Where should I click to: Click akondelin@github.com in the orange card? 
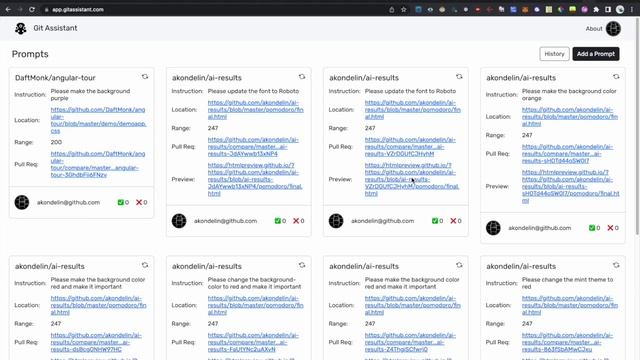coord(540,228)
